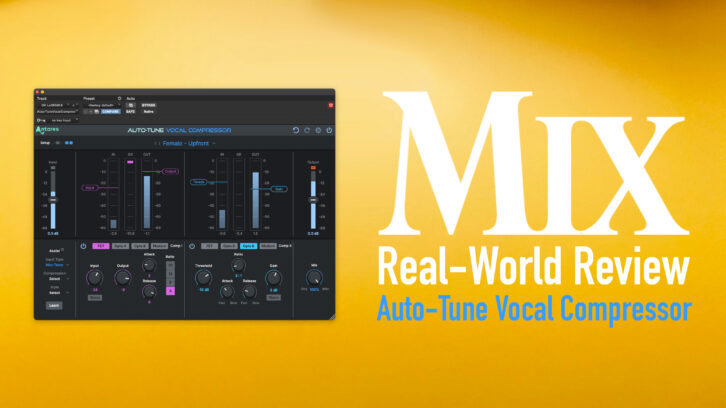The height and width of the screenshot is (408, 726).
Task: Click the Comp 2 Threshold marker on meter
Action: point(199,182)
